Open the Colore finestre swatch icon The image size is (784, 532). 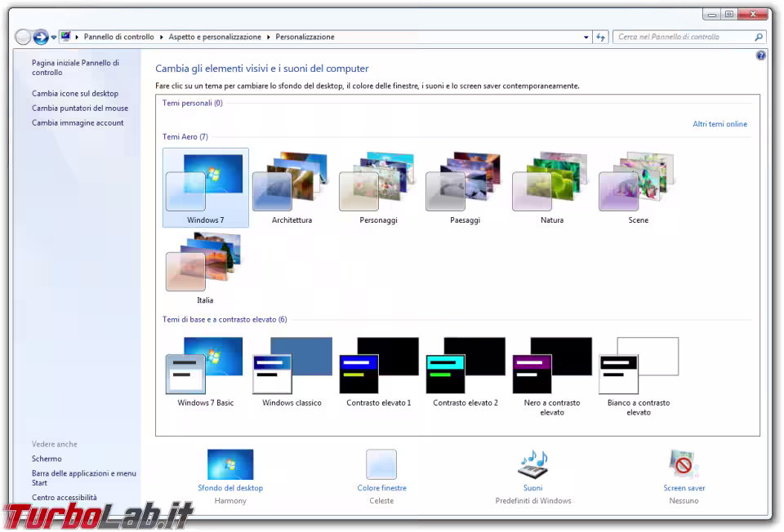tap(381, 464)
